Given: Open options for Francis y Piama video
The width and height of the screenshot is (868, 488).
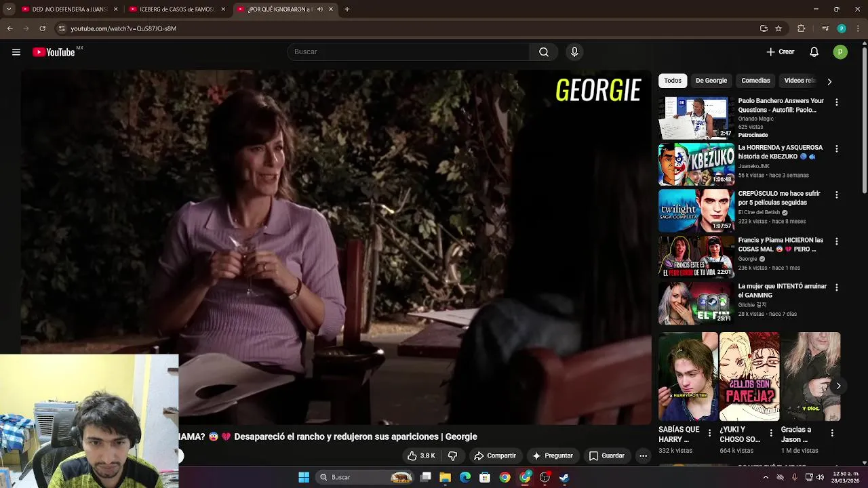Looking at the screenshot, I should [836, 241].
